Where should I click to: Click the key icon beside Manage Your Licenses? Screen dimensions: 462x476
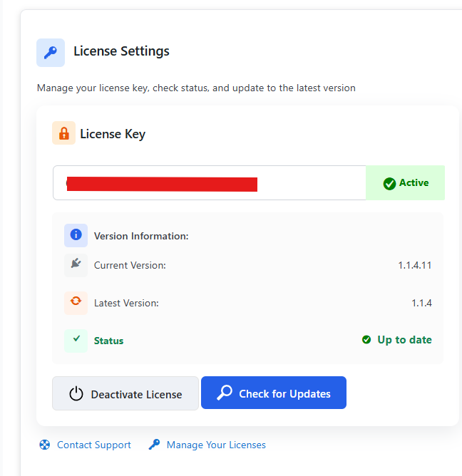click(154, 445)
